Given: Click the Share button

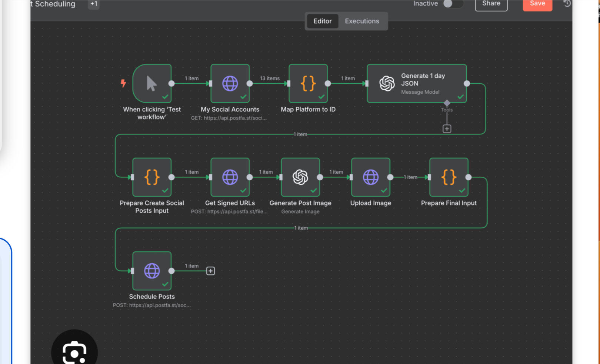Looking at the screenshot, I should [491, 4].
